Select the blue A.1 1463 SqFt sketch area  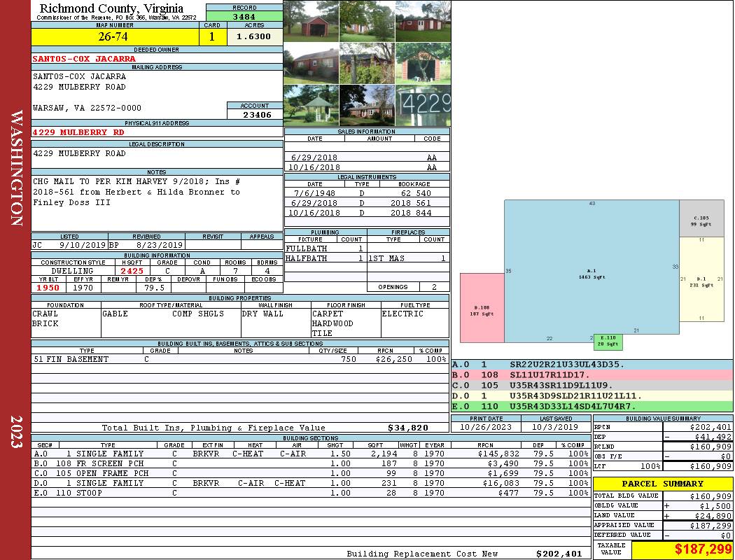click(x=591, y=273)
